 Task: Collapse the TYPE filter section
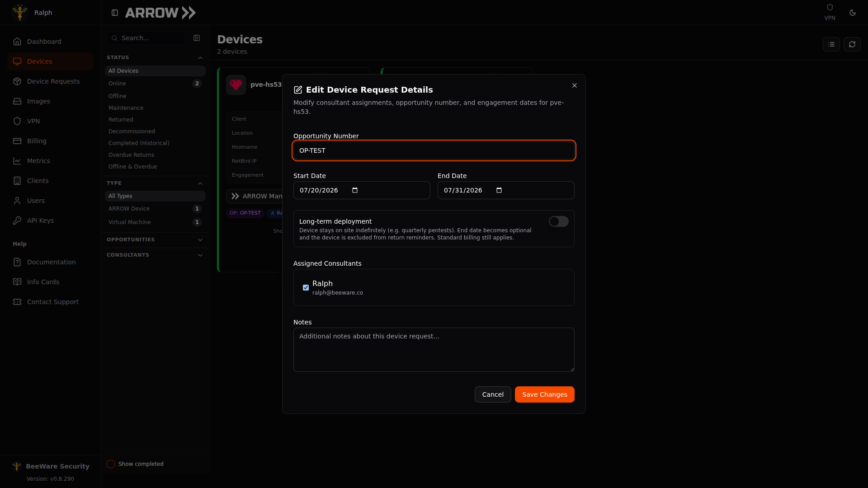tap(200, 183)
